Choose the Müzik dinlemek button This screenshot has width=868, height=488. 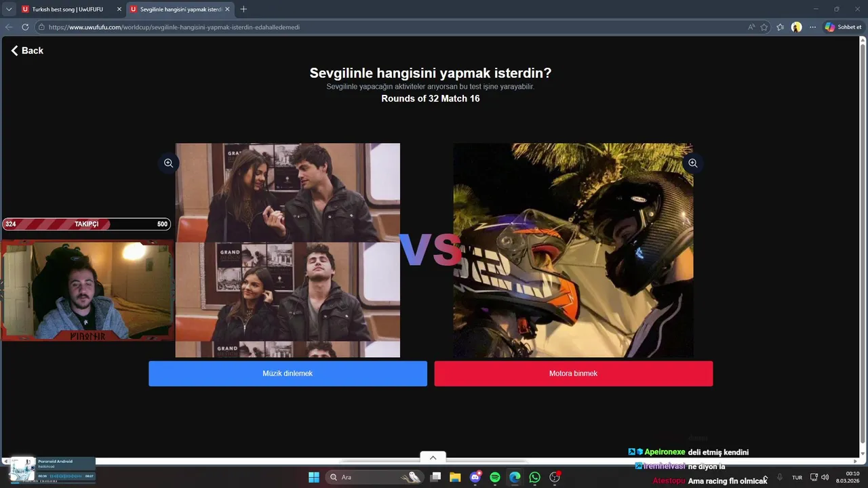point(288,373)
